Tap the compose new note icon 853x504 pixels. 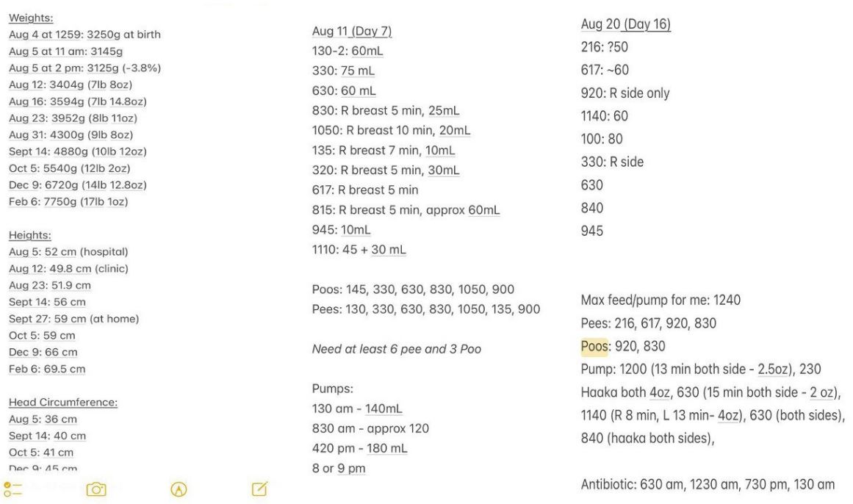click(x=259, y=488)
